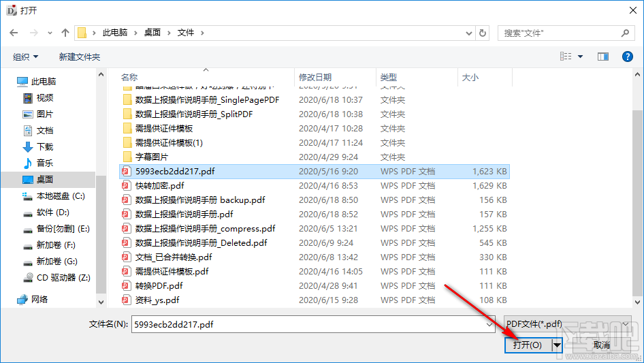Screen dimensions: 644x363
Task: Change the view layout icon
Action: tap(566, 57)
